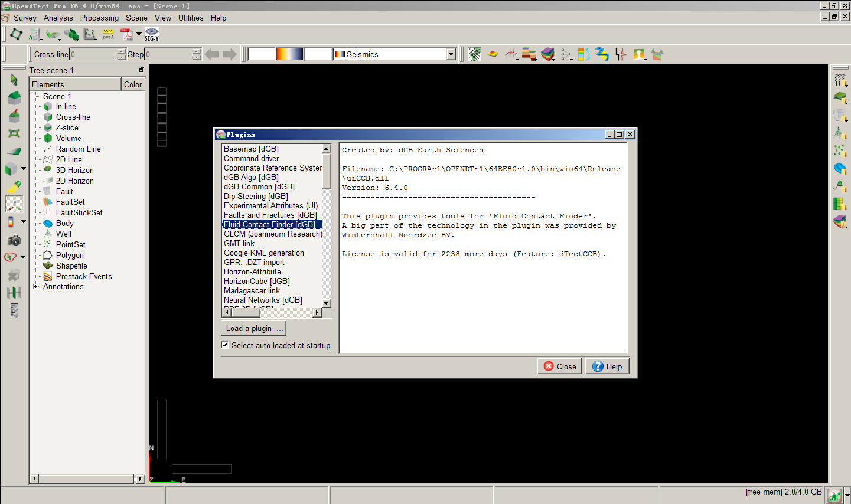851x504 pixels.
Task: Open HorizonCube layered stack icon in toolbar
Action: (547, 54)
